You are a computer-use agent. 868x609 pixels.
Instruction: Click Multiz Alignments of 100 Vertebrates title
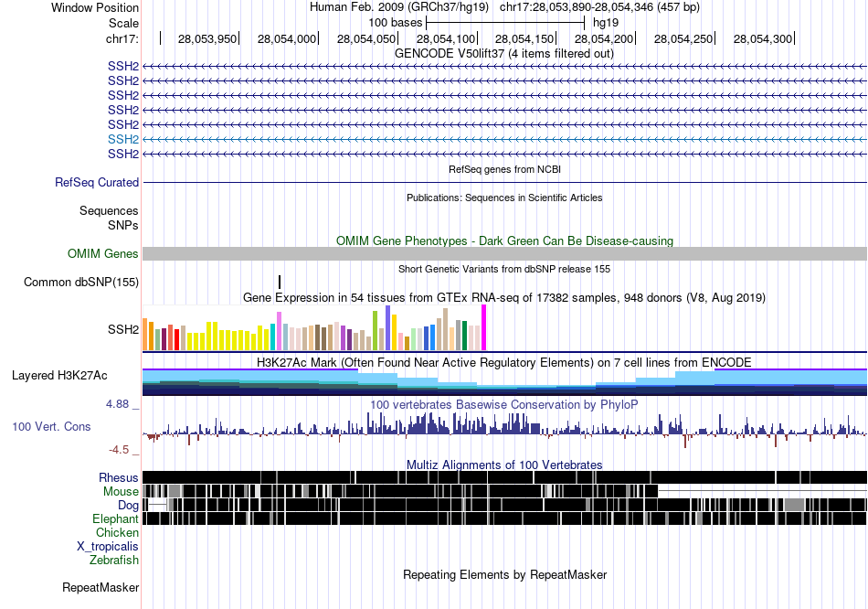pos(504,465)
